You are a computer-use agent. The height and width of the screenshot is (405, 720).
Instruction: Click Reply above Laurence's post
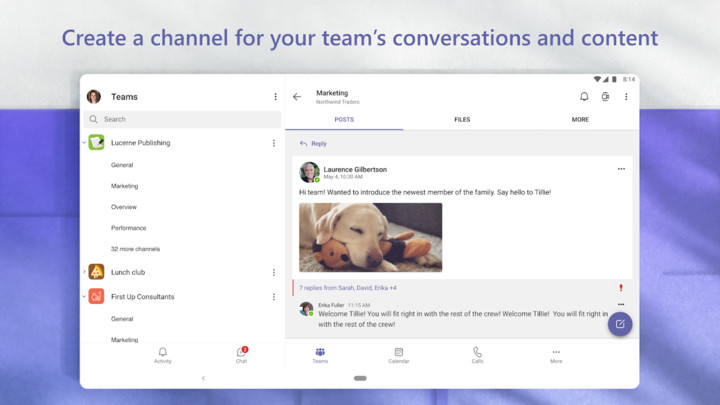point(314,144)
